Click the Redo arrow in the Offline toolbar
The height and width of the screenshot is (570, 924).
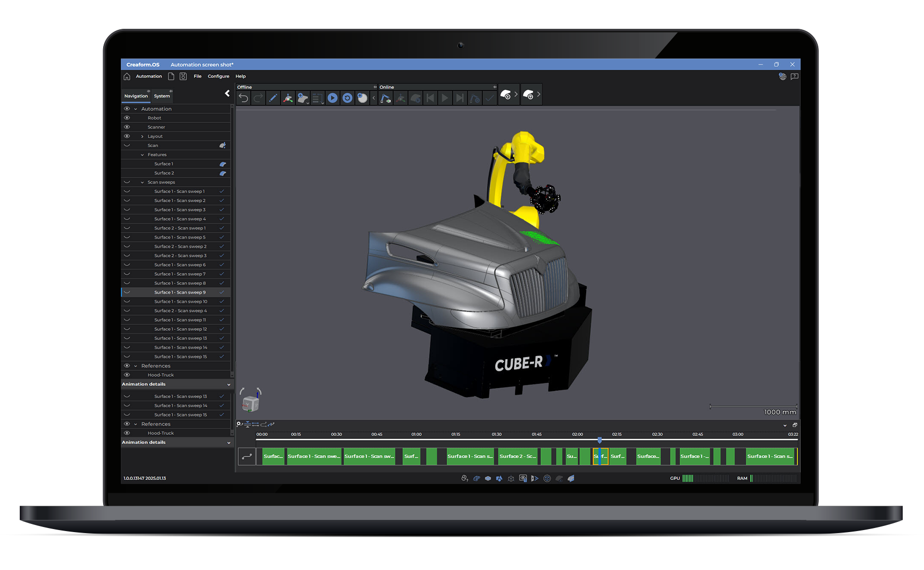pyautogui.click(x=258, y=98)
